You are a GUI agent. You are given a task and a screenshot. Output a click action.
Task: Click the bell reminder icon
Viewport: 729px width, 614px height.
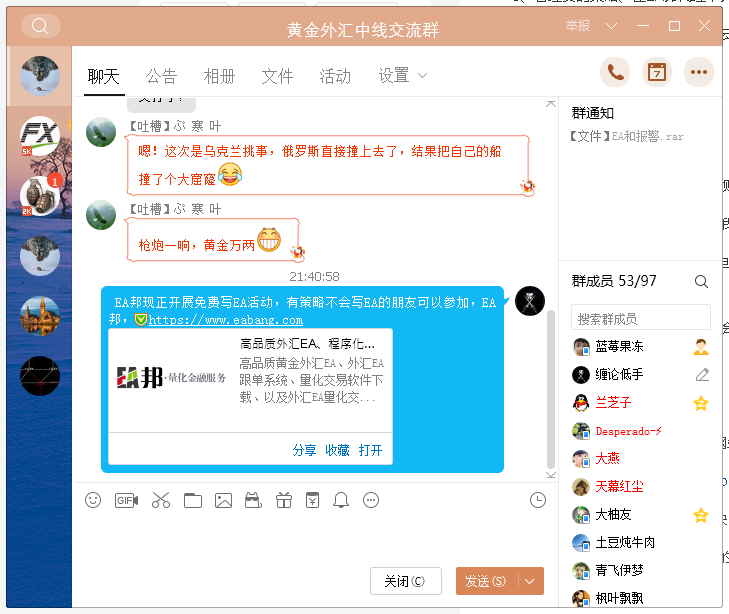[x=341, y=500]
